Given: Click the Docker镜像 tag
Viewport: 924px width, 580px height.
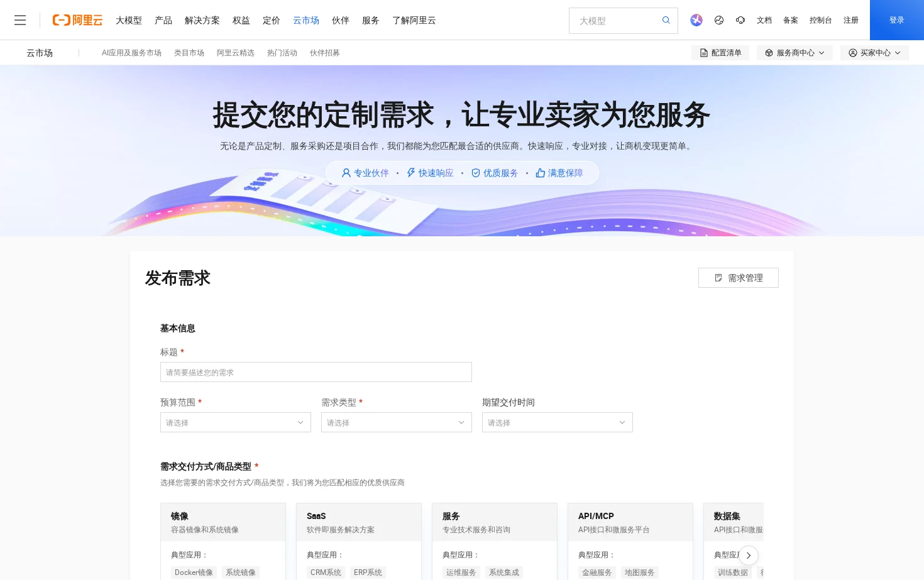Looking at the screenshot, I should point(194,572).
